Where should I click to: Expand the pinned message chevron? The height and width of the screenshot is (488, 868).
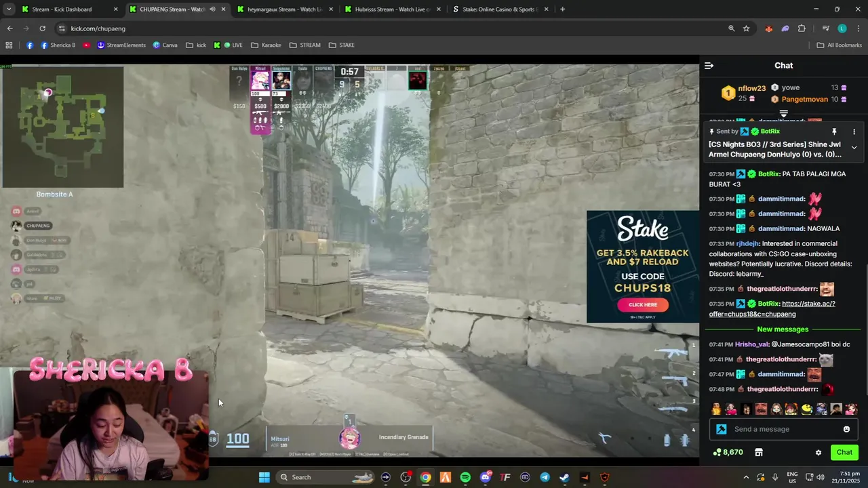pyautogui.click(x=854, y=147)
